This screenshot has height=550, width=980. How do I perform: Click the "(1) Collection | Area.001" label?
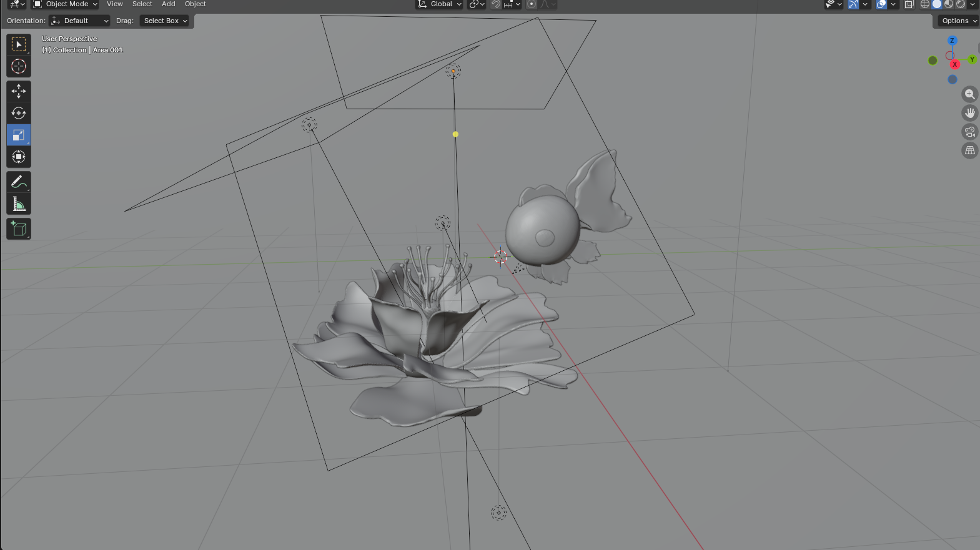(82, 50)
